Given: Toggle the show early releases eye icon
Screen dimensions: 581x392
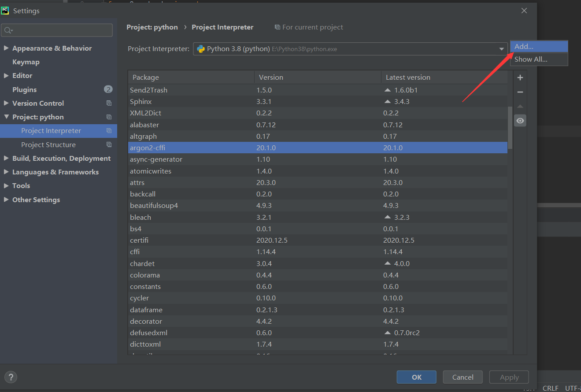Looking at the screenshot, I should 520,121.
